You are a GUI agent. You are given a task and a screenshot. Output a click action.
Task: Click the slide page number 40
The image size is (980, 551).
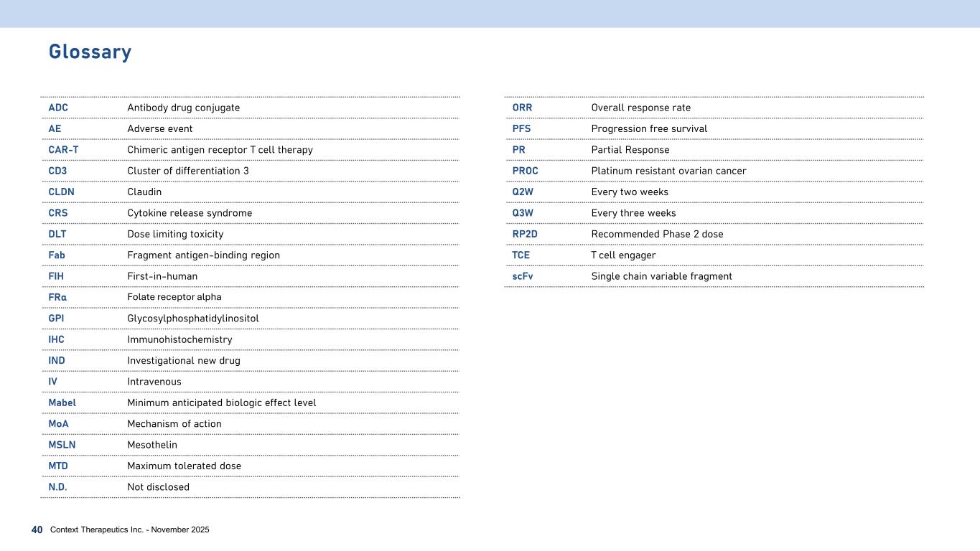pyautogui.click(x=37, y=529)
